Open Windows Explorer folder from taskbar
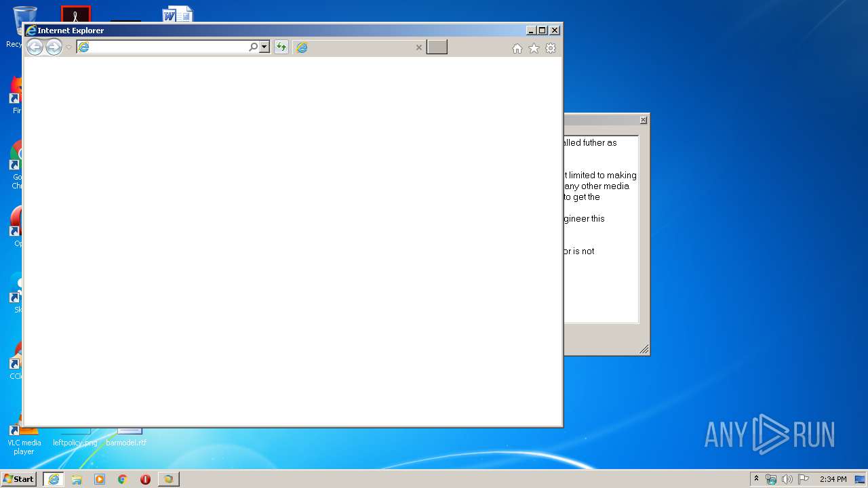The height and width of the screenshot is (488, 868). pos(77,479)
